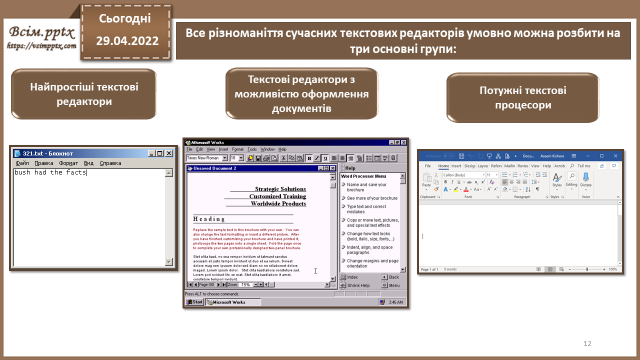The image size is (640, 360).
Task: Open Times New Roman font dropdown in Works
Action: [x=224, y=158]
